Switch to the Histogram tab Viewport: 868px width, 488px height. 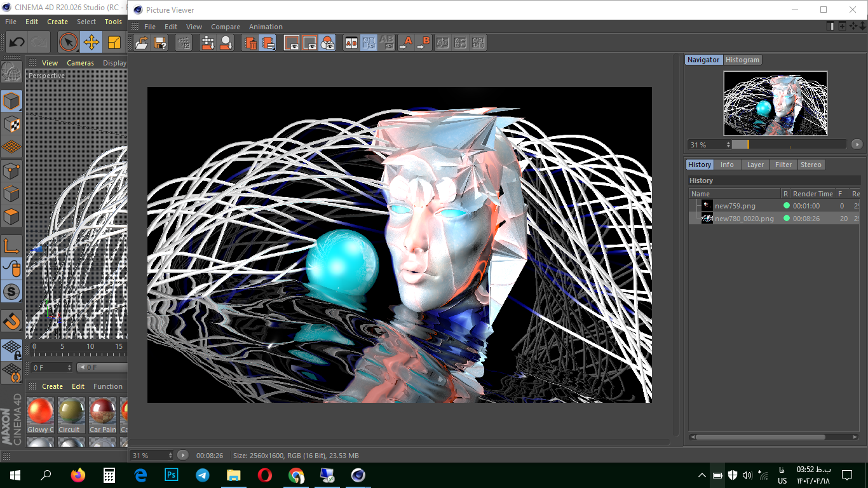pos(742,59)
